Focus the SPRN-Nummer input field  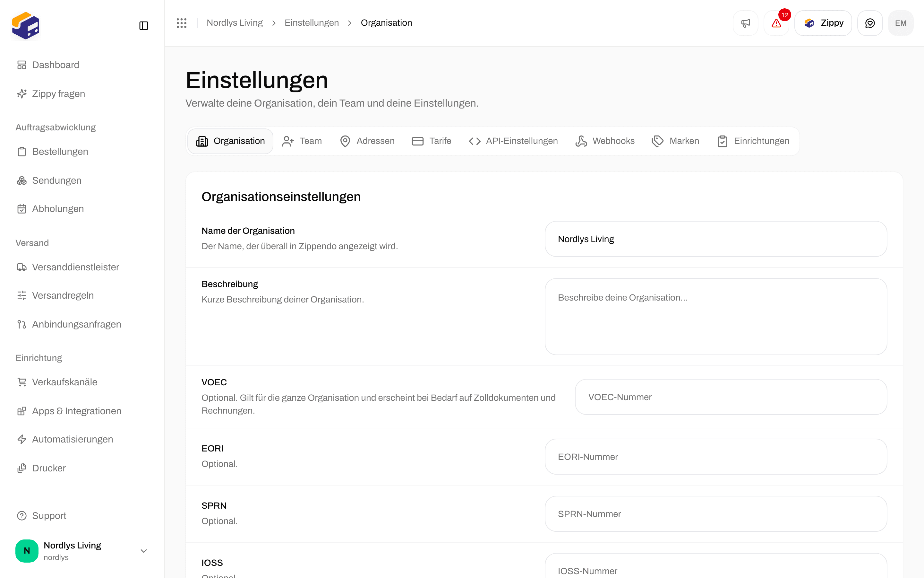(x=716, y=514)
